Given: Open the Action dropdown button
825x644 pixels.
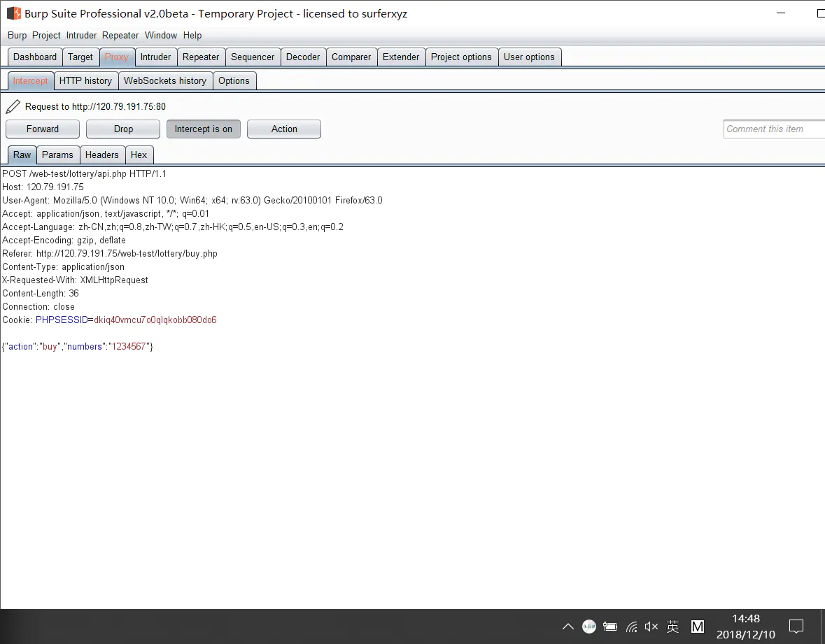Looking at the screenshot, I should pos(284,129).
